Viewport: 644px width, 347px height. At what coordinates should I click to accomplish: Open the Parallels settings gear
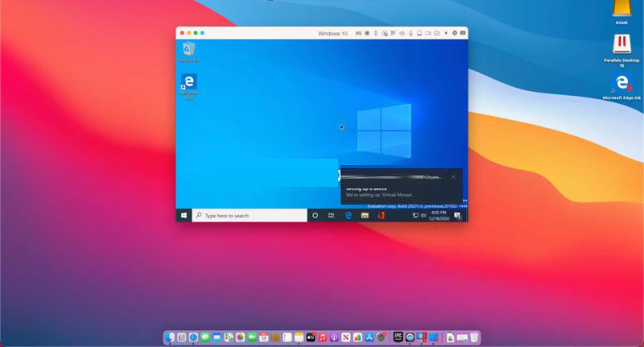pos(454,33)
